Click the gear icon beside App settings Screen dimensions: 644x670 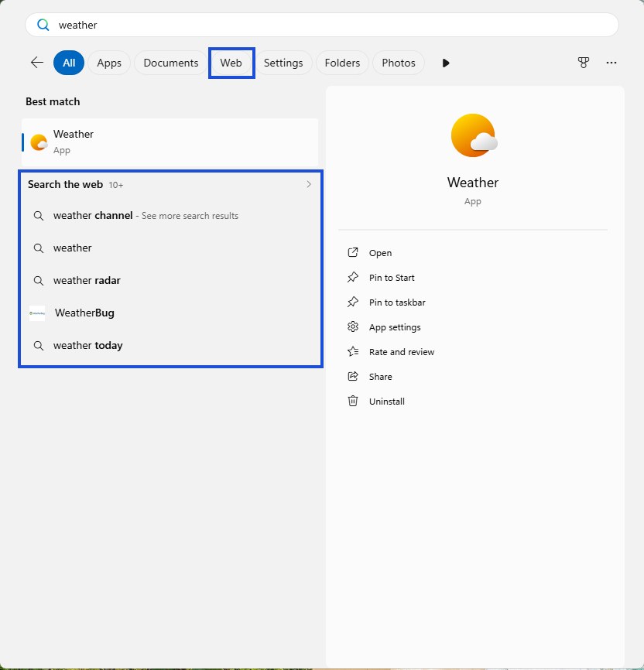(353, 327)
